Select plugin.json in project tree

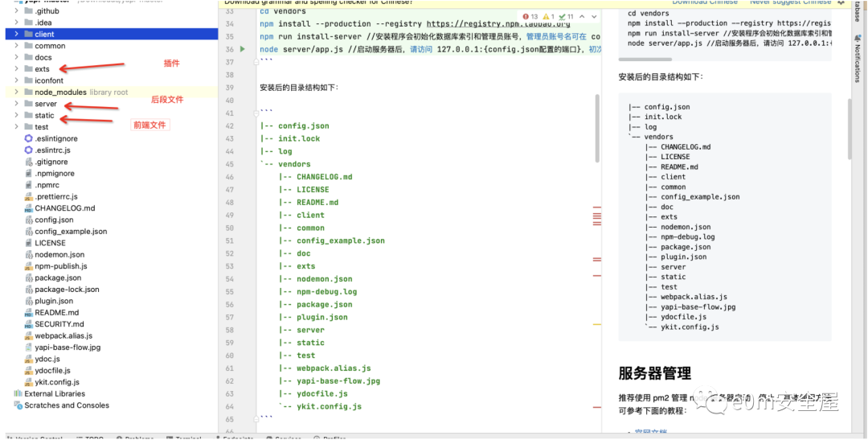pos(54,301)
